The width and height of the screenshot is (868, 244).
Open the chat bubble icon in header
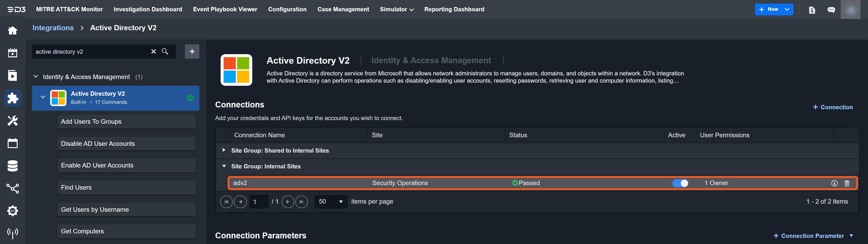(x=831, y=10)
